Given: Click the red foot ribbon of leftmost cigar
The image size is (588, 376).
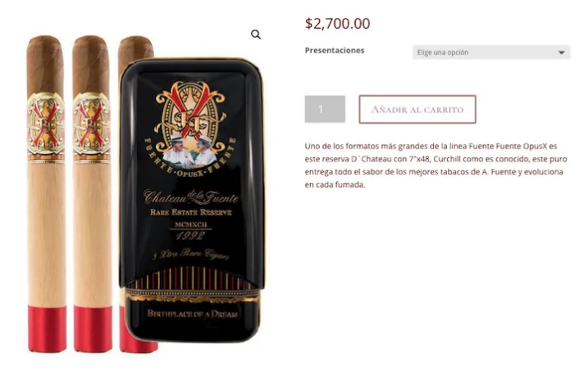Looking at the screenshot, I should tap(47, 328).
